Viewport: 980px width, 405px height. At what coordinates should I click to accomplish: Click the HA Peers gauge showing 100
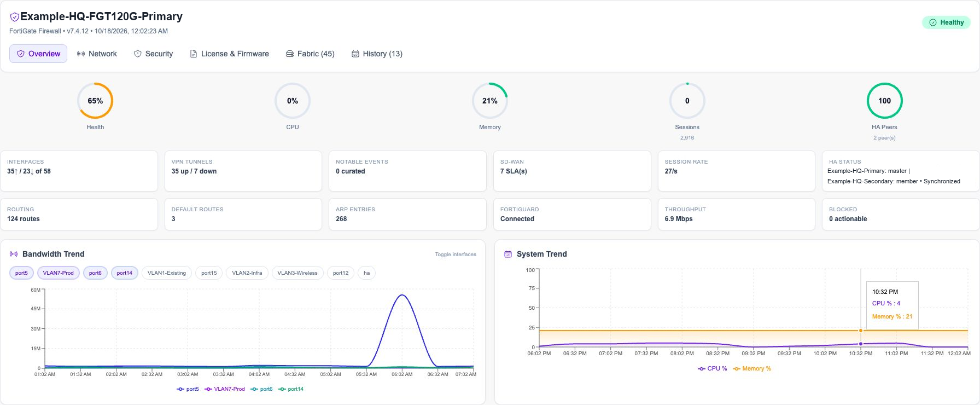pos(885,101)
